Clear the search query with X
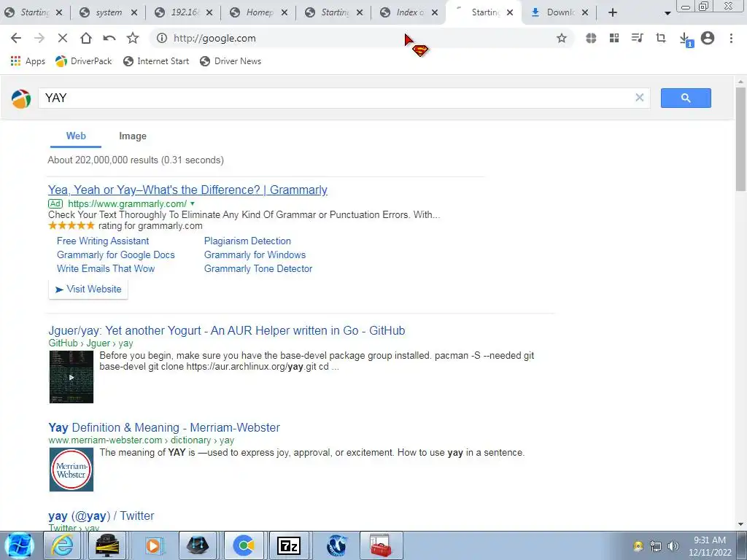Viewport: 747px width, 560px height. point(639,98)
